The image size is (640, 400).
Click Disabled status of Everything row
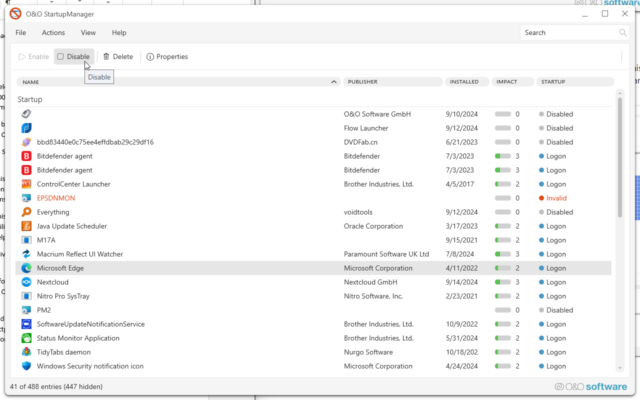[556, 212]
